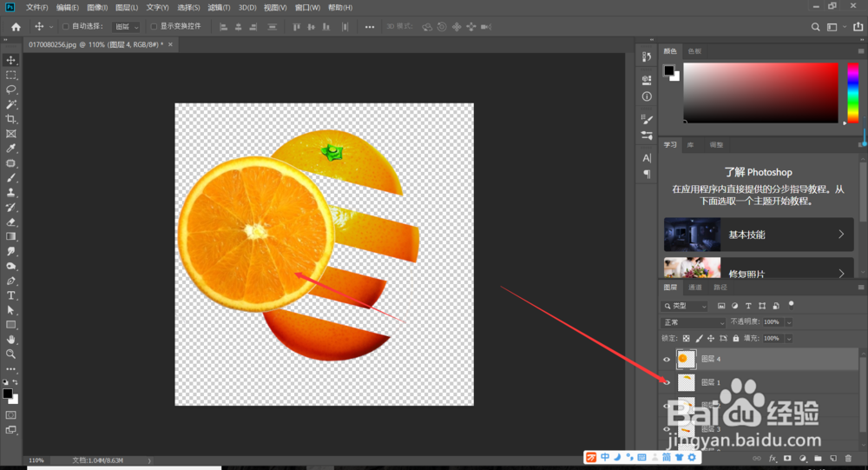Create a new layer via the page icon
Image resolution: width=868 pixels, height=470 pixels.
tap(833, 459)
